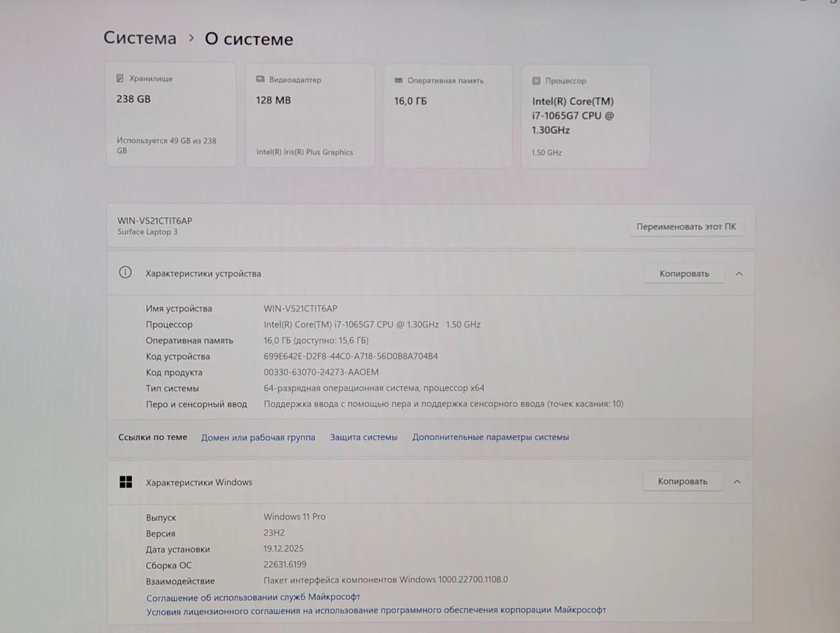Click Переименовать этот ПК button
The height and width of the screenshot is (633, 840).
point(686,227)
